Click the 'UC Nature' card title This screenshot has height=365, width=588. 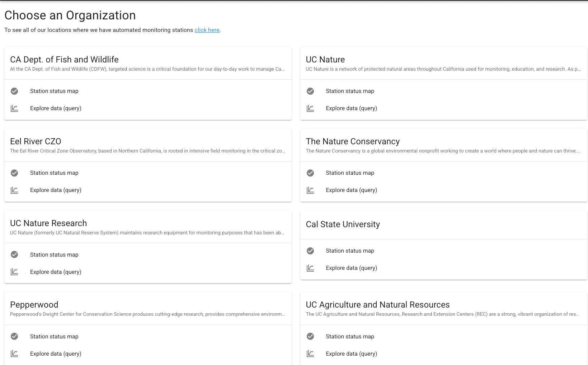point(325,60)
